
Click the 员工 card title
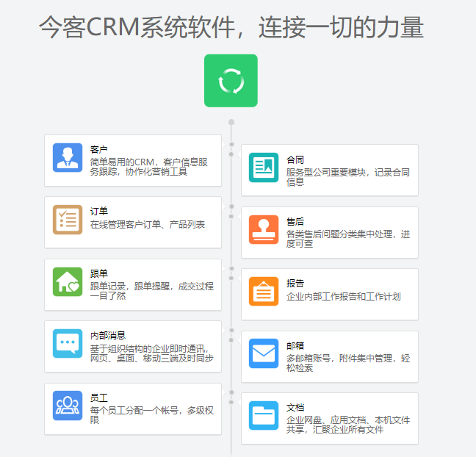(x=98, y=397)
